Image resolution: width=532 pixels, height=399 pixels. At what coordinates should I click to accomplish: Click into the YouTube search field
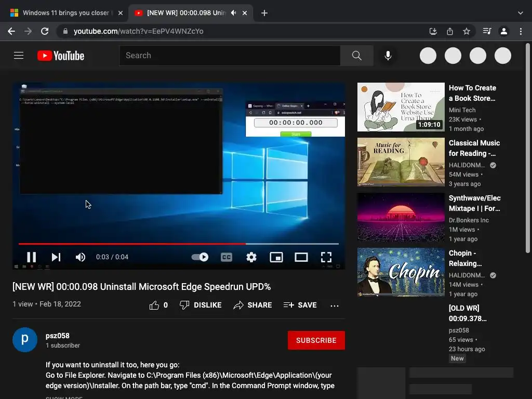coord(230,55)
